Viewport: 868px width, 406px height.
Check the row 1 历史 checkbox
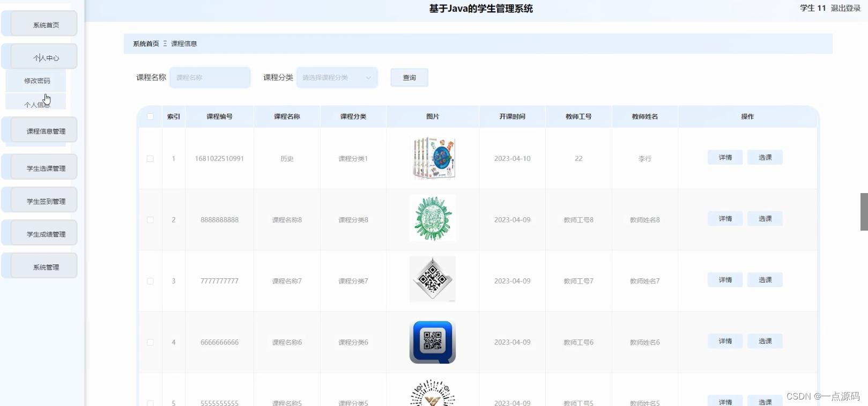pos(150,159)
